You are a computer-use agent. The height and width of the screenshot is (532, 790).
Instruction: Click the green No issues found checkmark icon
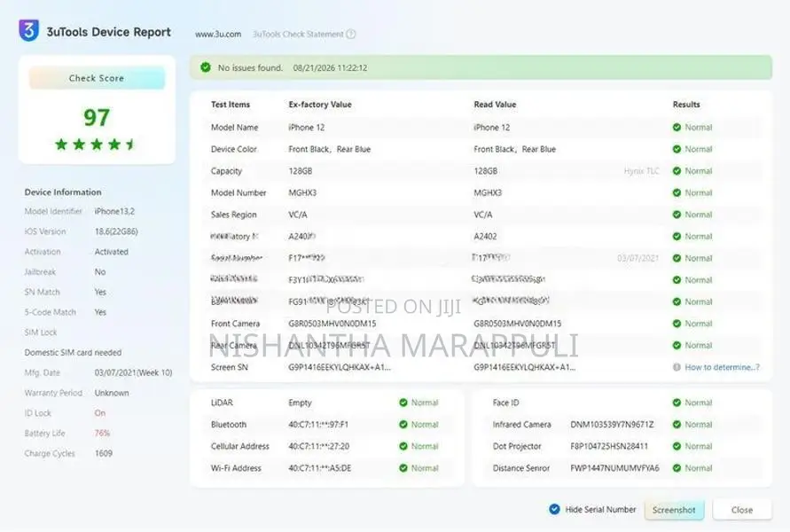(206, 67)
